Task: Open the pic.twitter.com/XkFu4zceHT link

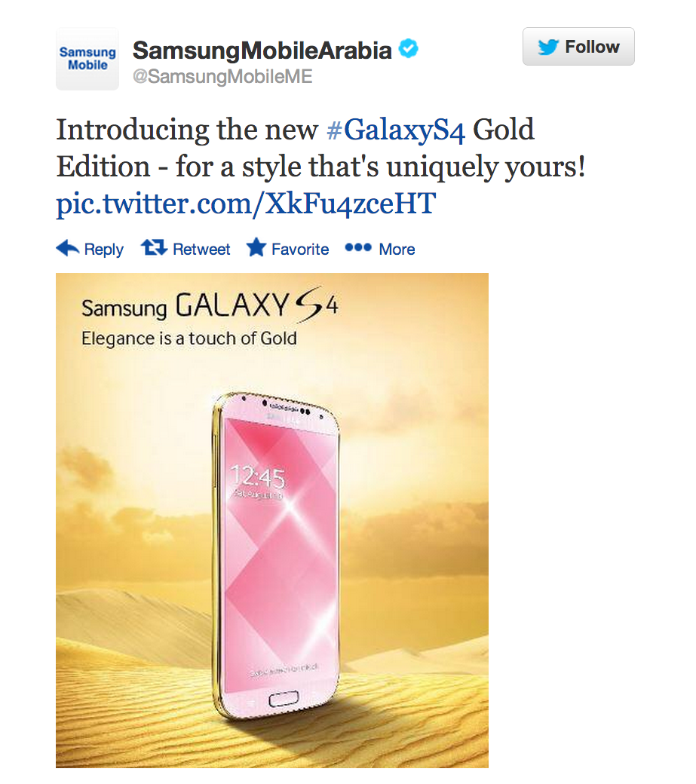Action: point(246,204)
